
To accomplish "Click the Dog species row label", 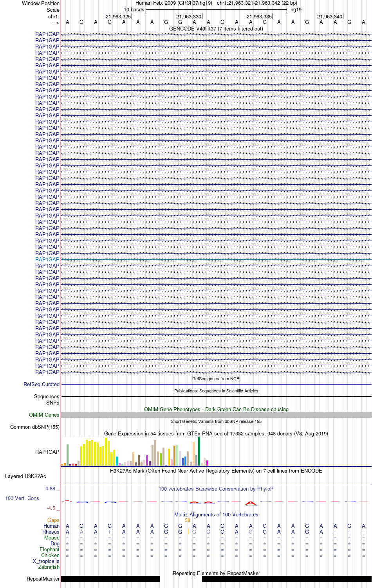I will coord(55,544).
